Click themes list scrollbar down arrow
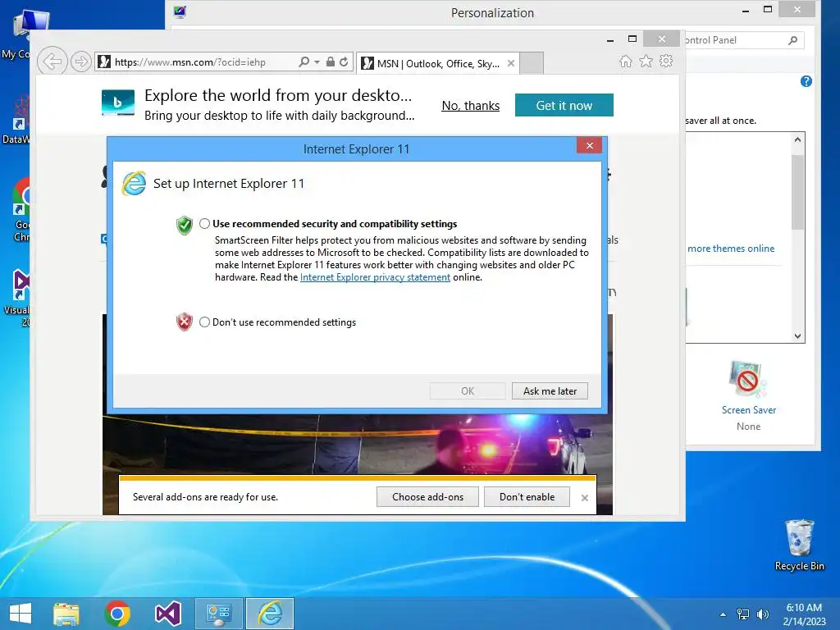 tap(797, 336)
